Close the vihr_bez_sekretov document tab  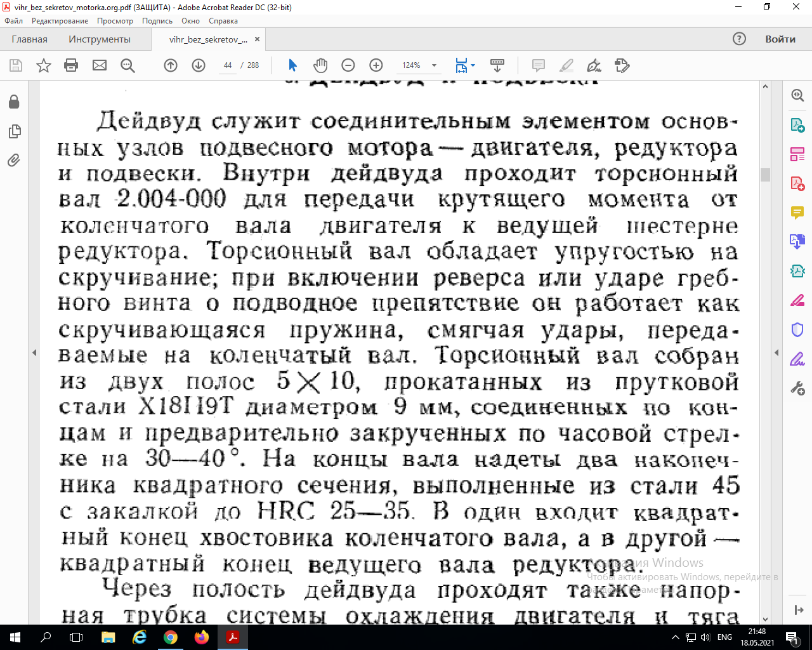(257, 39)
